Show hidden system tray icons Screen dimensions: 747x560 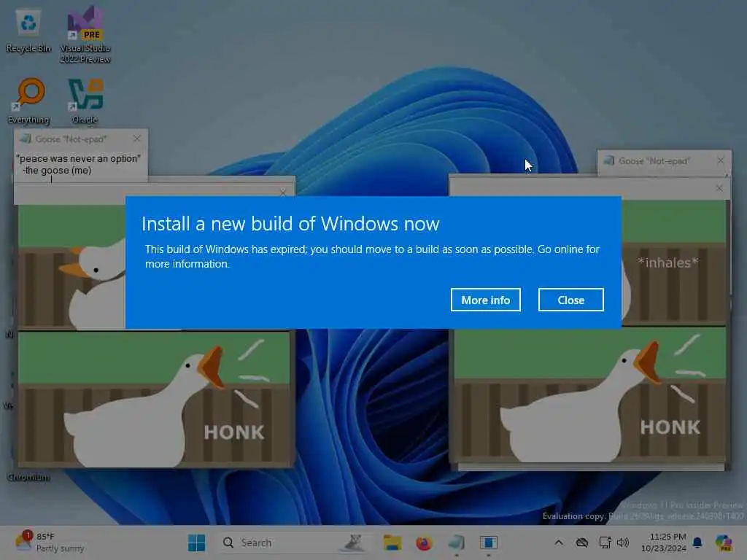(559, 542)
